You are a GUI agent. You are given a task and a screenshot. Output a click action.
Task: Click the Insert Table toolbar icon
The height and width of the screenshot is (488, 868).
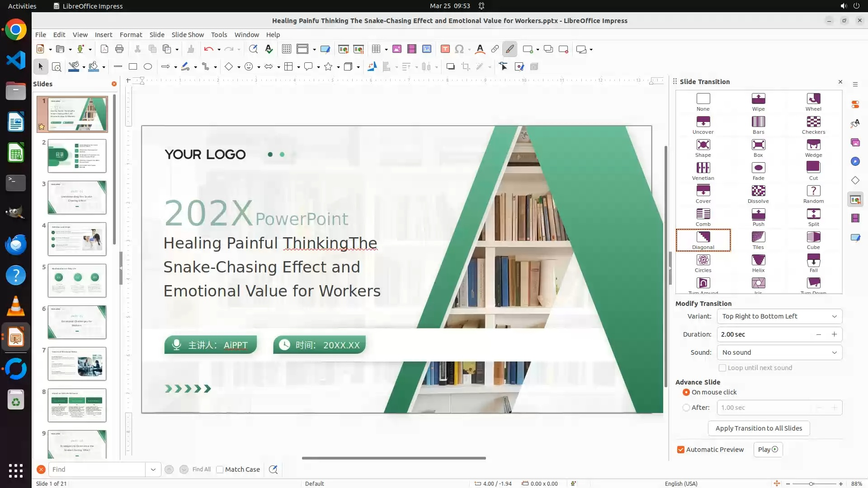pyautogui.click(x=376, y=49)
